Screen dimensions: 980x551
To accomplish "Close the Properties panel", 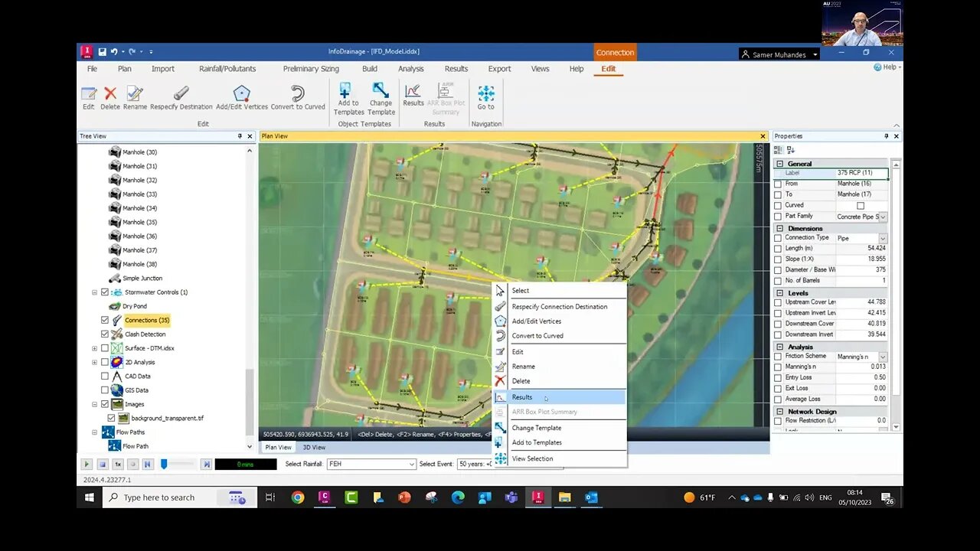I will click(x=897, y=136).
